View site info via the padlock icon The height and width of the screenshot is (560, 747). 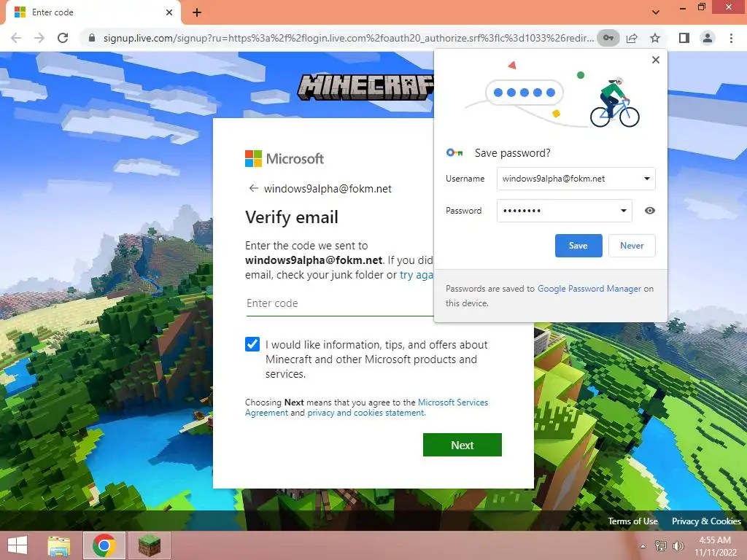point(92,38)
